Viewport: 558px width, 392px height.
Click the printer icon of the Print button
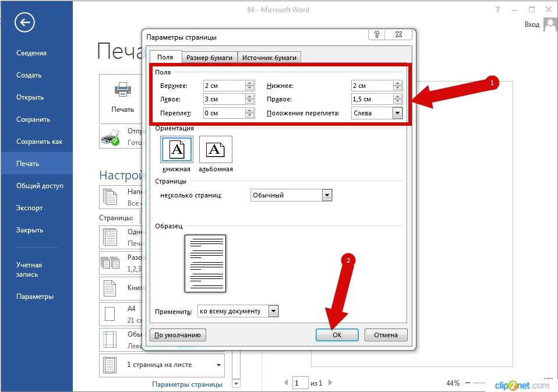[123, 90]
